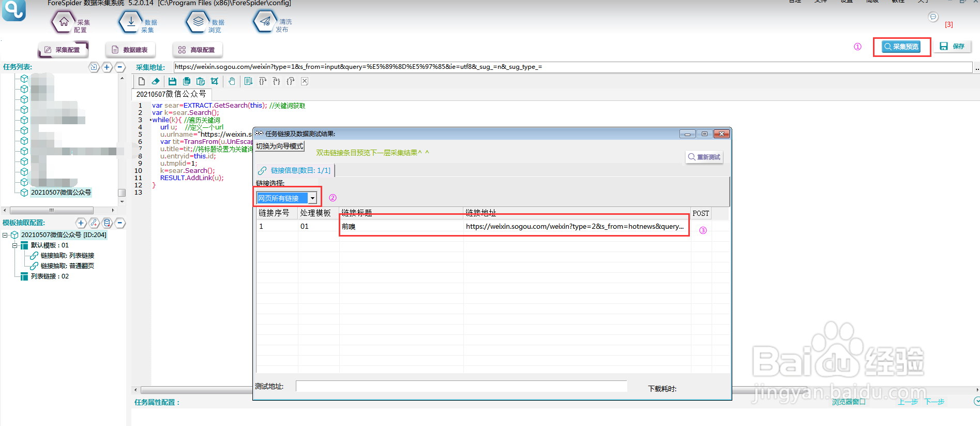
Task: Select 链接抽取: 普通翻页 tree item
Action: pos(67,266)
